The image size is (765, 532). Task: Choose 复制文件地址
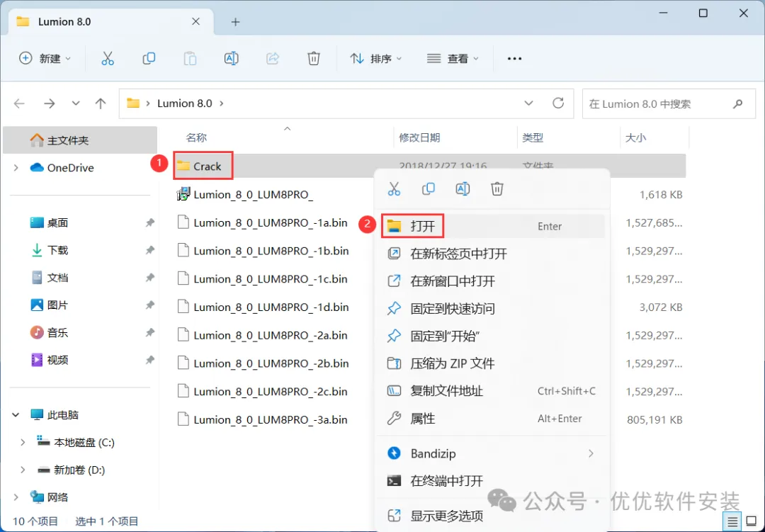pyautogui.click(x=492, y=391)
